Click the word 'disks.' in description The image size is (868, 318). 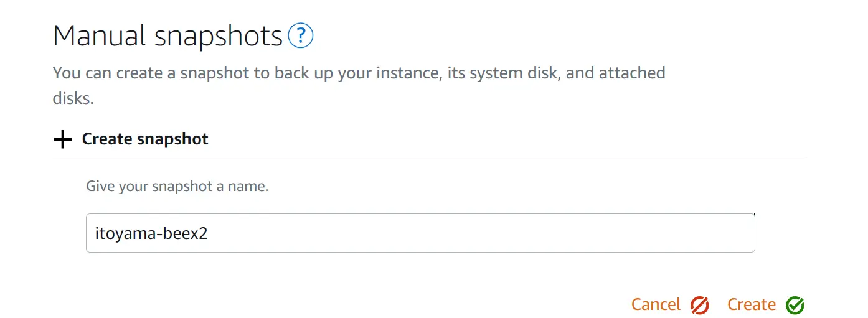click(x=73, y=98)
